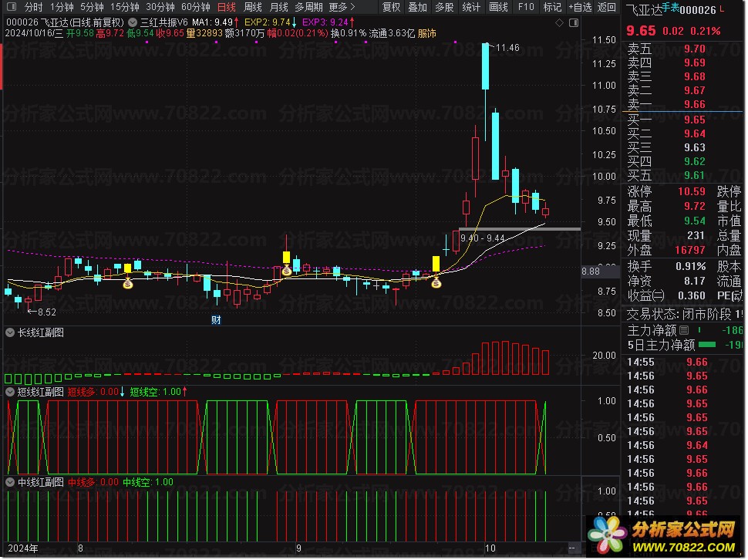Click the first money-bag signal icon in August
748x560 pixels.
tap(127, 285)
